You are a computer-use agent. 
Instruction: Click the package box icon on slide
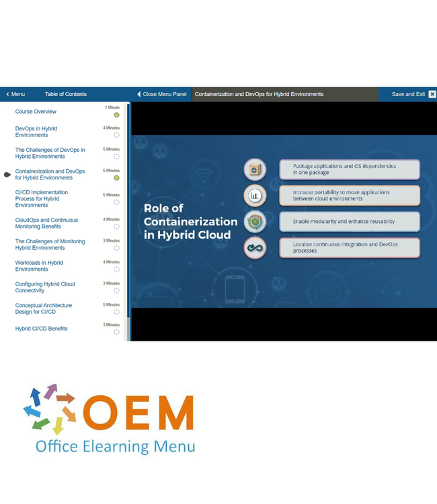tap(255, 169)
